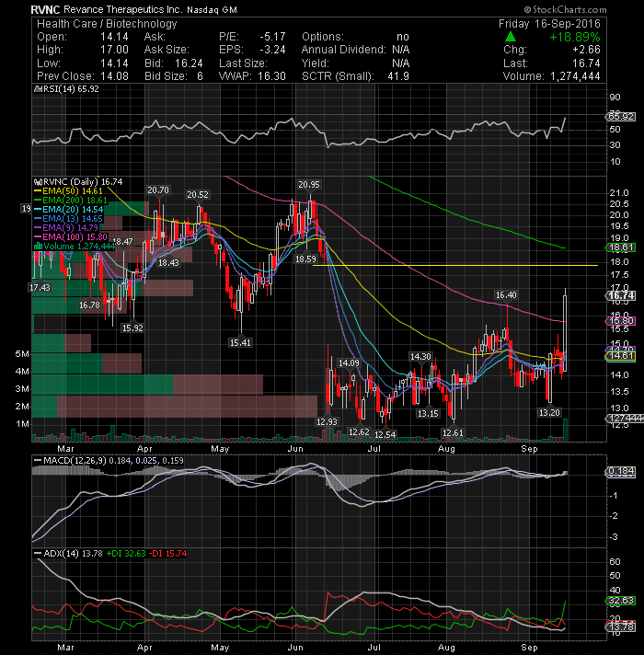644x655 pixels.
Task: Click the Nasdaq GM exchange label
Action: click(212, 9)
